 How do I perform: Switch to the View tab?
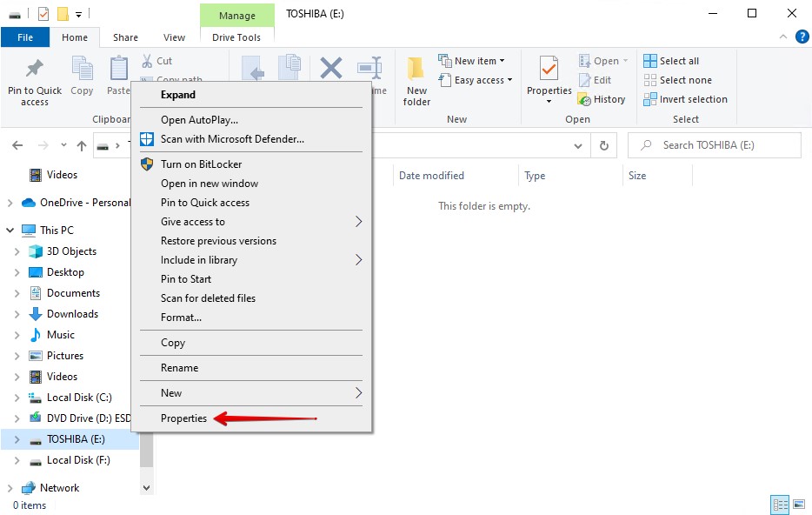coord(174,37)
